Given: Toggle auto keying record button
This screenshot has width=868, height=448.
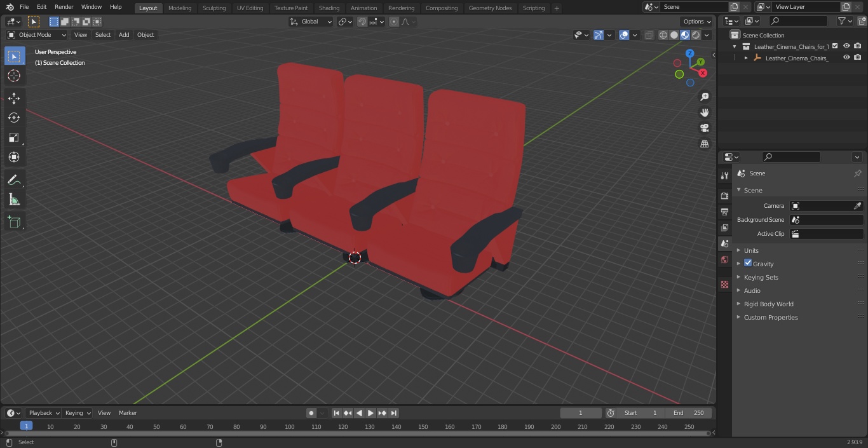Looking at the screenshot, I should coord(311,413).
